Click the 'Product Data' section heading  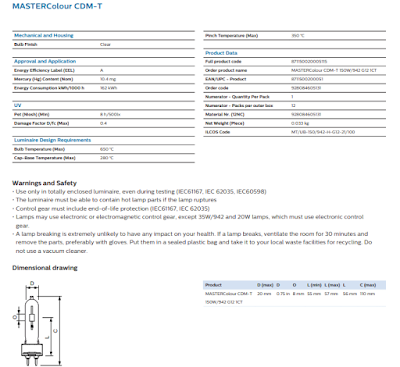pyautogui.click(x=221, y=53)
